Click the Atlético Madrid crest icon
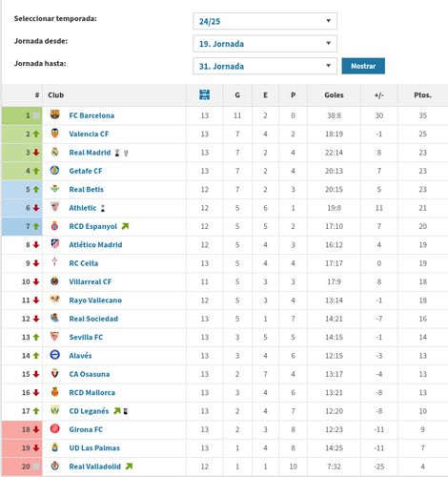The width and height of the screenshot is (448, 477). tap(55, 244)
